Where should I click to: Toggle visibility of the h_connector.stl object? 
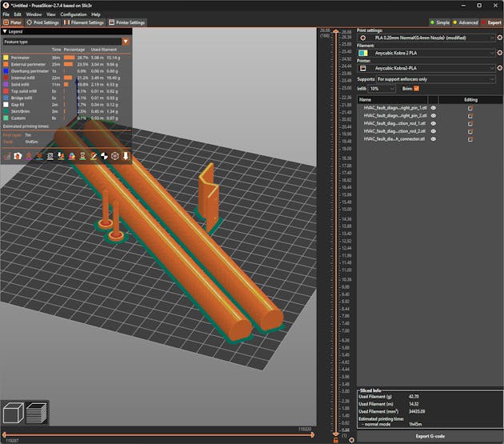[434, 138]
